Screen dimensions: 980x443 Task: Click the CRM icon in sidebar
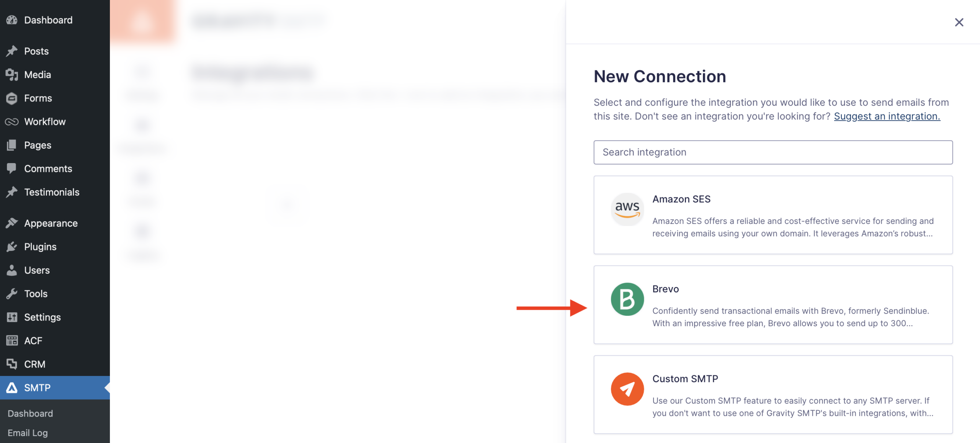tap(12, 364)
